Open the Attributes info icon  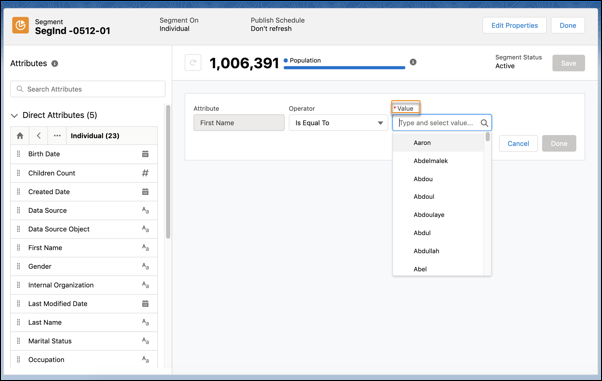pos(55,63)
